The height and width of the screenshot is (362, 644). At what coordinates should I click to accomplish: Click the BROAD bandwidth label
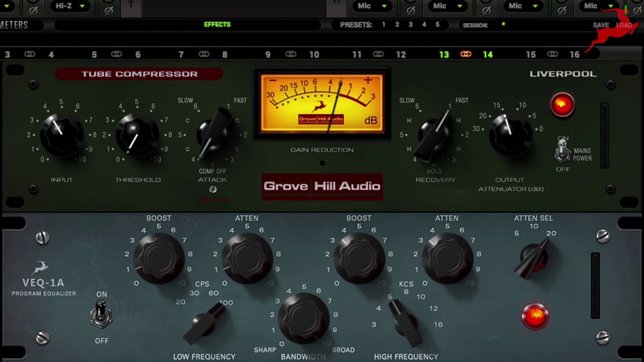point(344,350)
